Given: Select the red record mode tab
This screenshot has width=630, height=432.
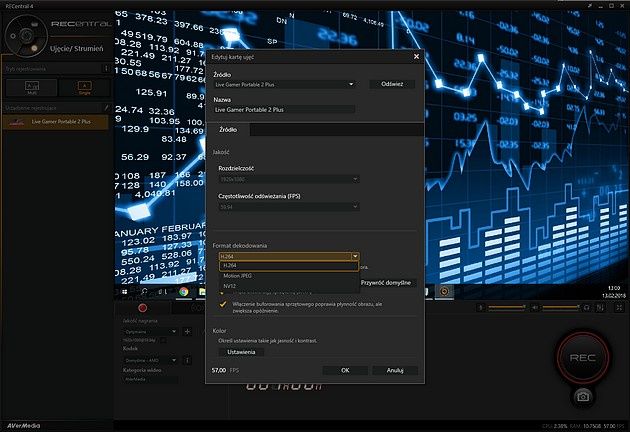Looking at the screenshot, I should pyautogui.click(x=143, y=308).
